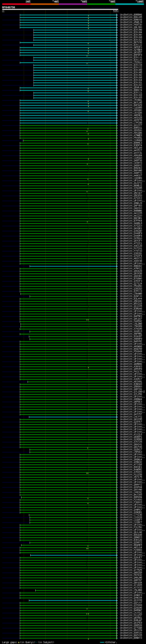Select hit label UniRef100_A7NWE6

(131, 135)
